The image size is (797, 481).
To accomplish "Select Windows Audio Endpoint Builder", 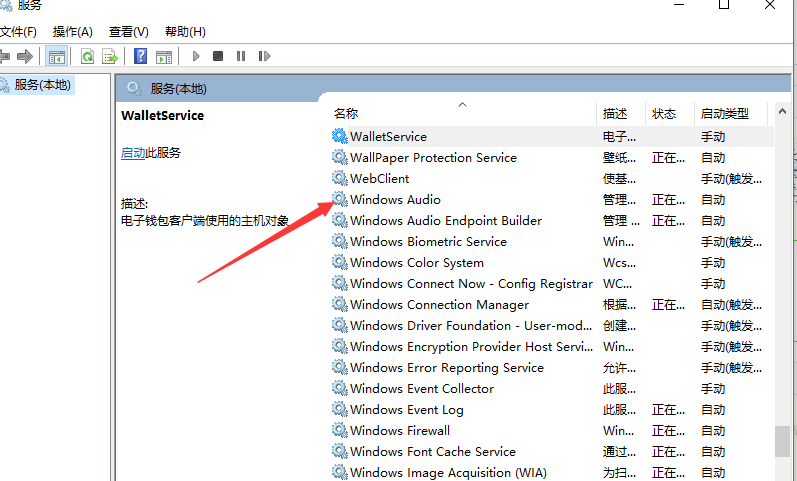I will click(x=552, y=221).
